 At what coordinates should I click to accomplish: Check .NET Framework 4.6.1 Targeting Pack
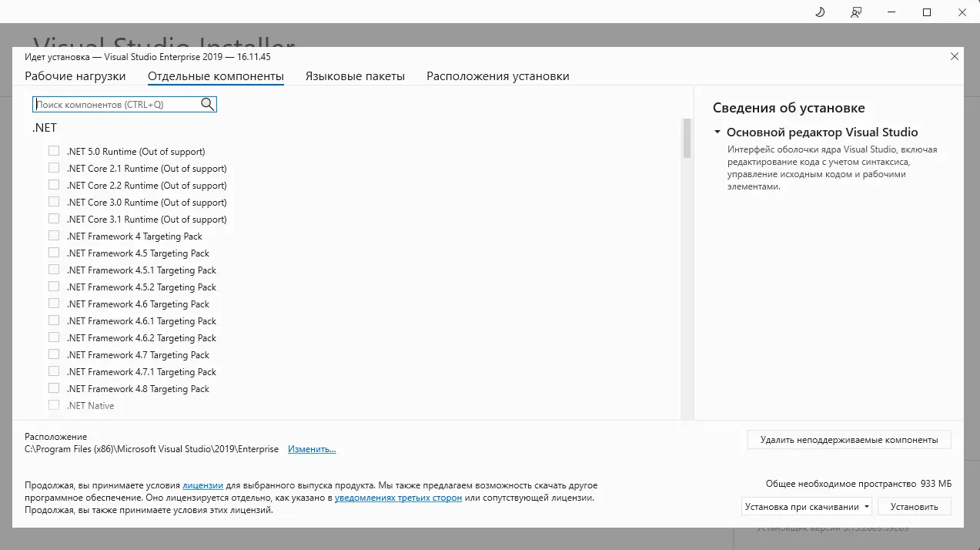(x=54, y=320)
